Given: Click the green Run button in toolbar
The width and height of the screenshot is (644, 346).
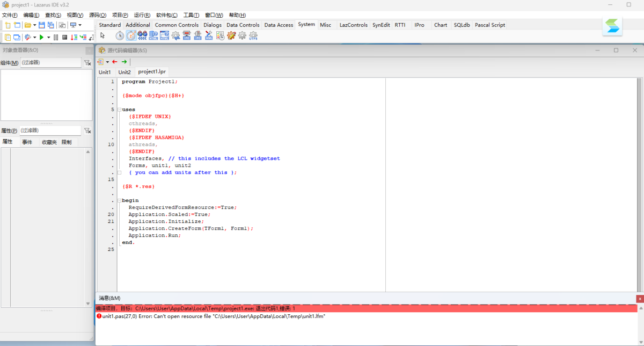Looking at the screenshot, I should (41, 37).
